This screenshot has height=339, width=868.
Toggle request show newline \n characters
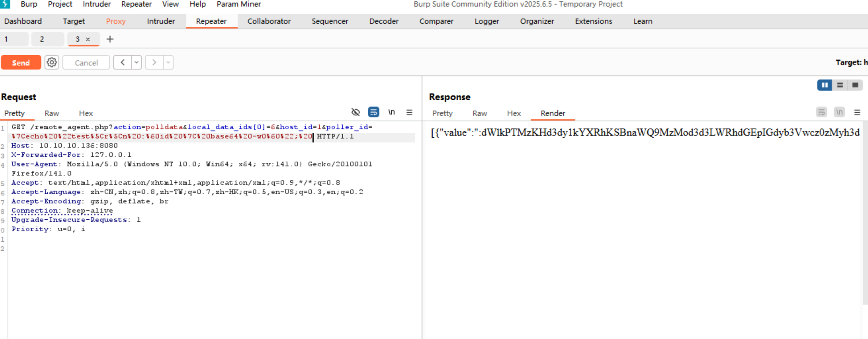click(x=391, y=112)
